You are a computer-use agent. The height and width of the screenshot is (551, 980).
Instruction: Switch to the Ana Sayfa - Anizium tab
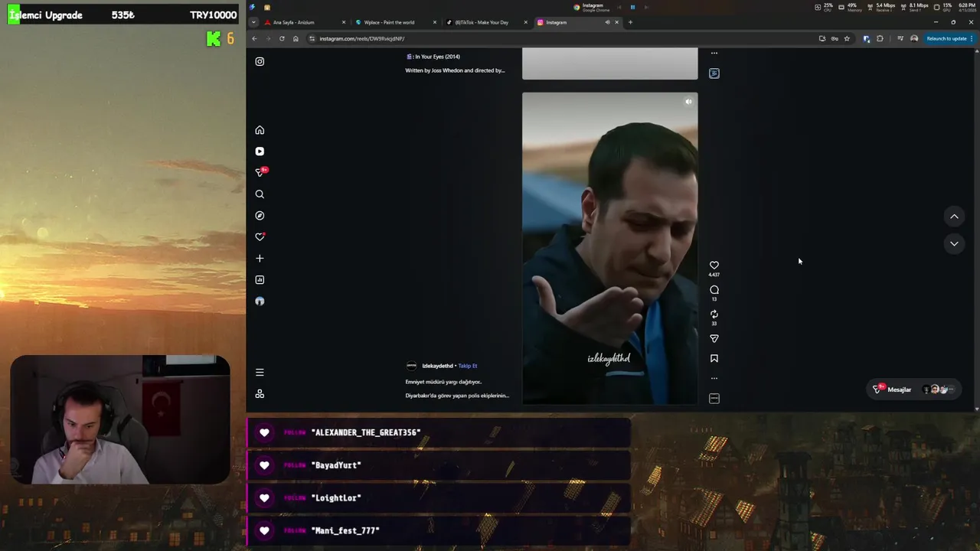304,22
